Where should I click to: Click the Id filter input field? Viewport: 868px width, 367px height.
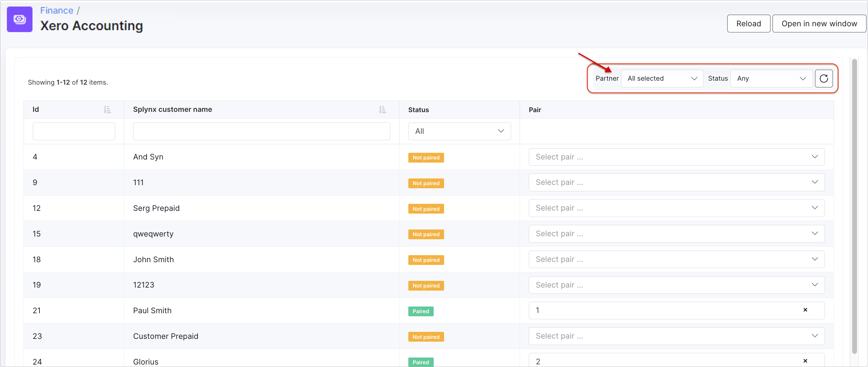[x=74, y=131]
